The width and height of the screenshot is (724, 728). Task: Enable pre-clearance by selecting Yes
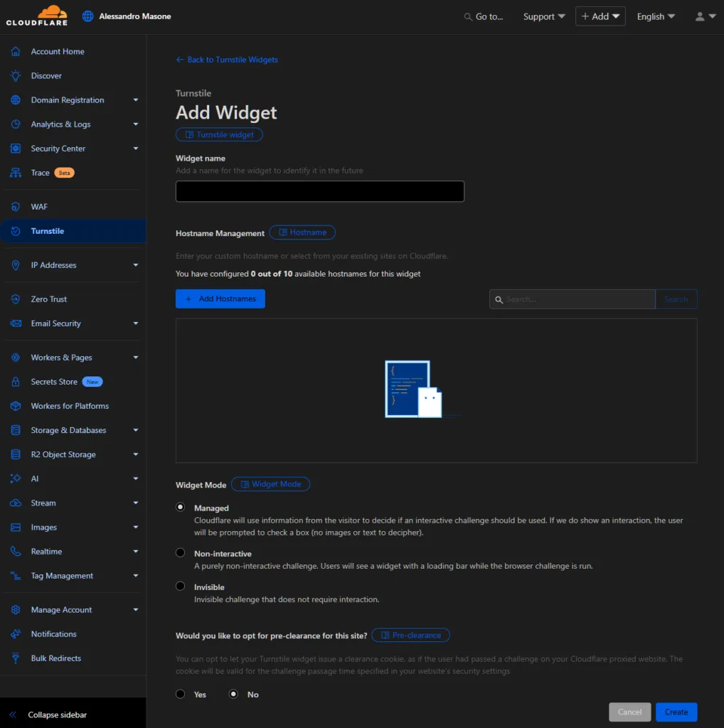pos(180,694)
